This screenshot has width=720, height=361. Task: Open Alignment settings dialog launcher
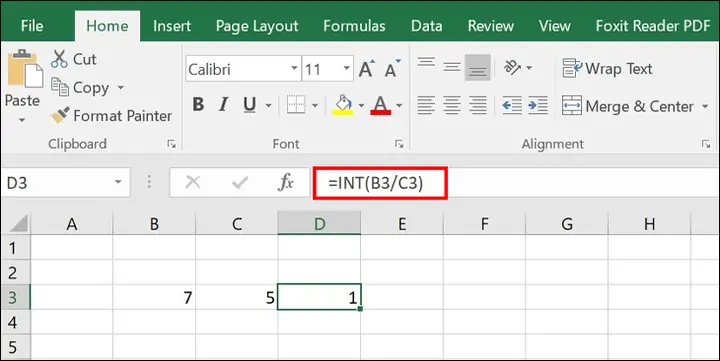pyautogui.click(x=706, y=144)
